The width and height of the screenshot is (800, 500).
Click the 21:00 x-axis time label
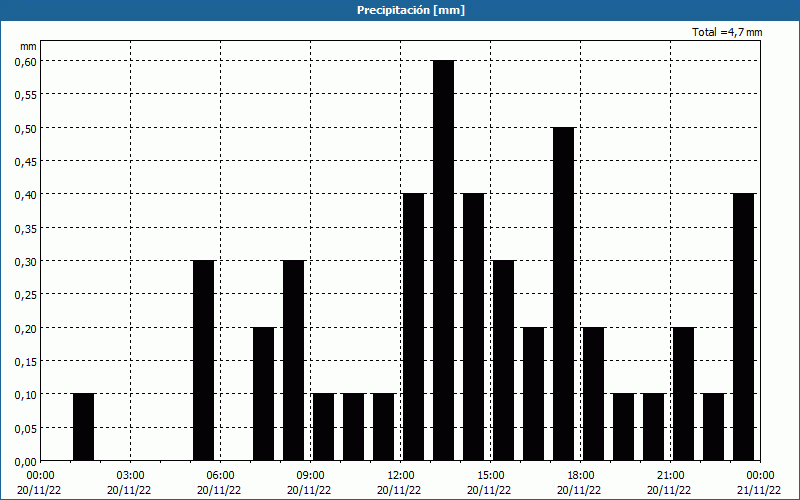click(x=670, y=476)
